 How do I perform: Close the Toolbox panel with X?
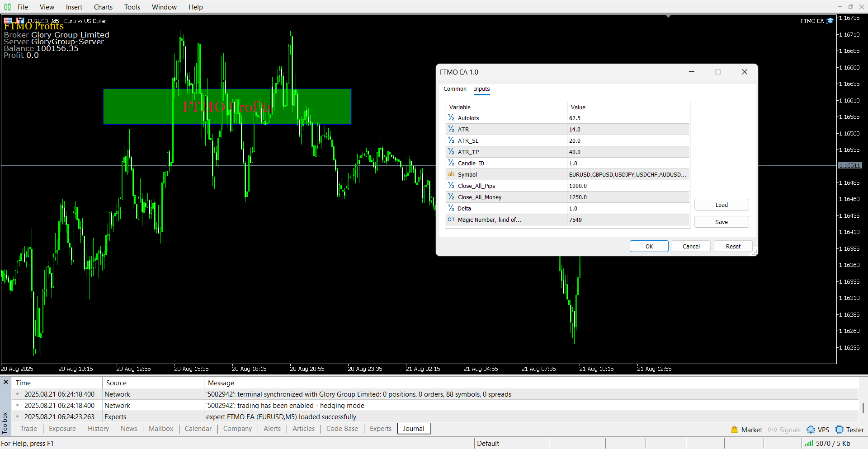[x=6, y=382]
